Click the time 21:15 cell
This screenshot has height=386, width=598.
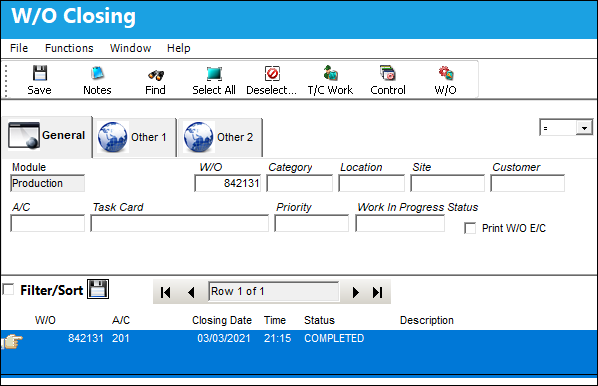pos(277,338)
